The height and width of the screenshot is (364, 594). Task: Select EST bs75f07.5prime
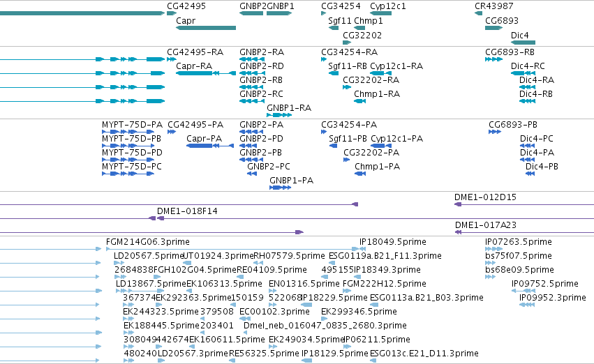click(519, 256)
